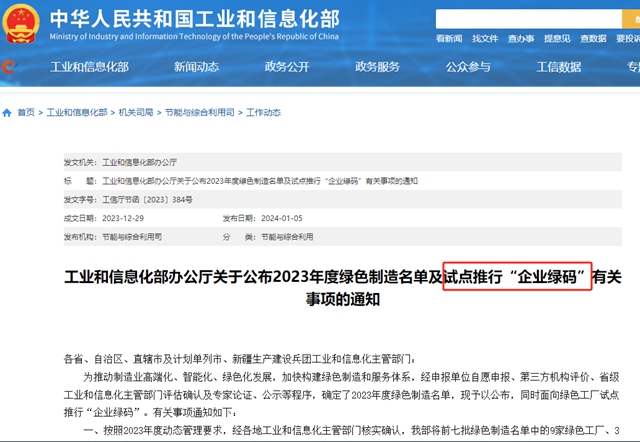640x442 pixels.
Task: Click the English ministry name subtitle
Action: [x=194, y=36]
